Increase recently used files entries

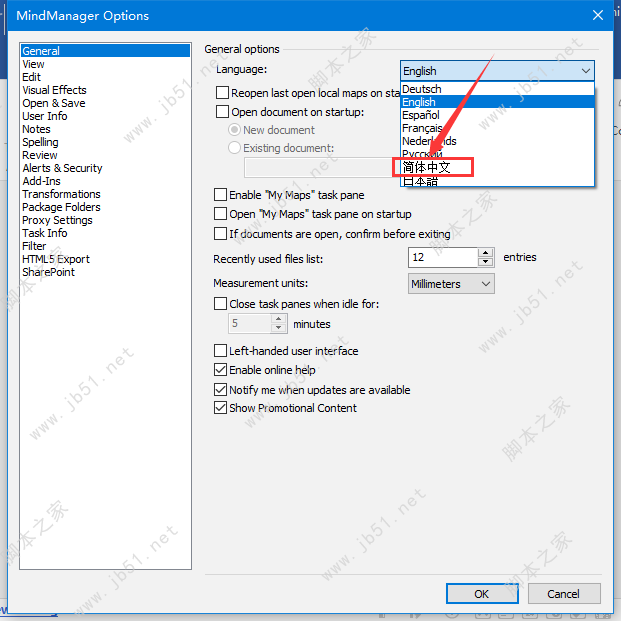click(486, 253)
